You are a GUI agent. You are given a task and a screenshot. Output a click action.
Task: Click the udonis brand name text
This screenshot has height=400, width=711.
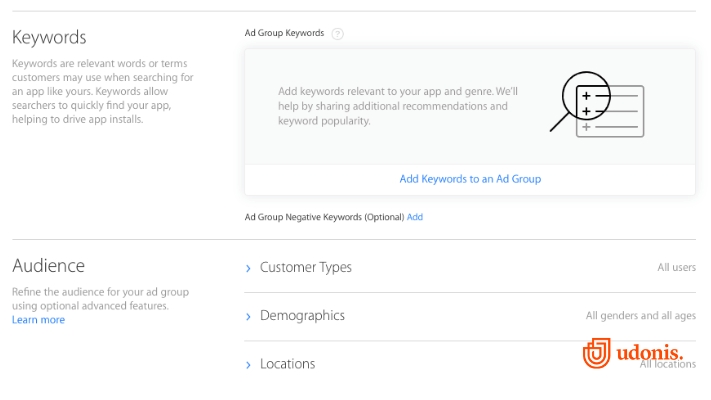(x=649, y=352)
